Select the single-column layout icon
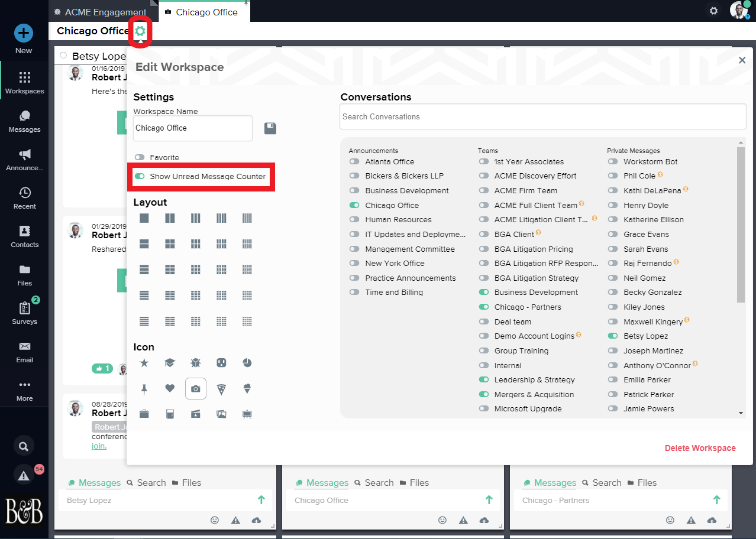Image resolution: width=756 pixels, height=539 pixels. (x=144, y=218)
